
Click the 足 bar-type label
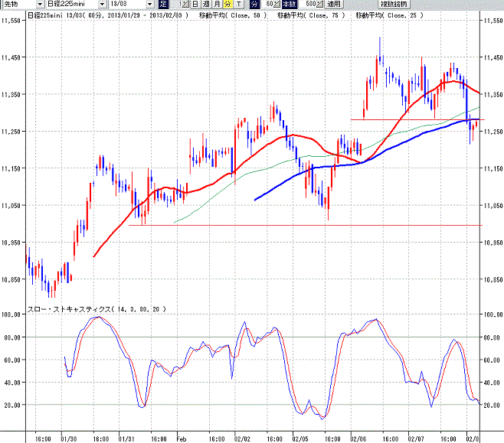point(163,4)
